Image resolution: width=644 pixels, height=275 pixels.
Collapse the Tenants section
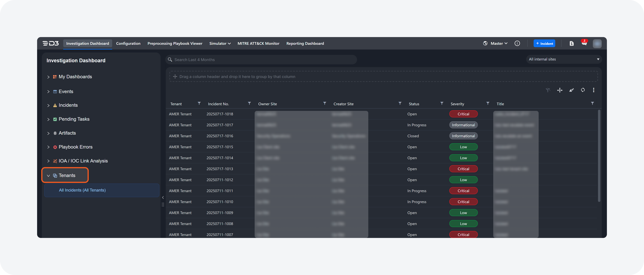48,176
